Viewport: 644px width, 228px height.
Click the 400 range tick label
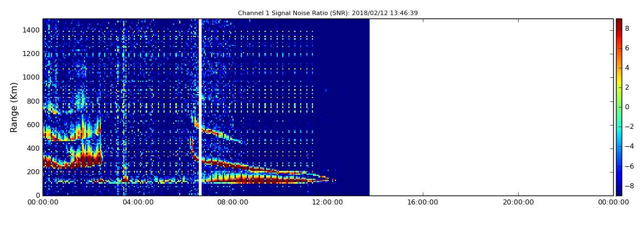(x=34, y=148)
